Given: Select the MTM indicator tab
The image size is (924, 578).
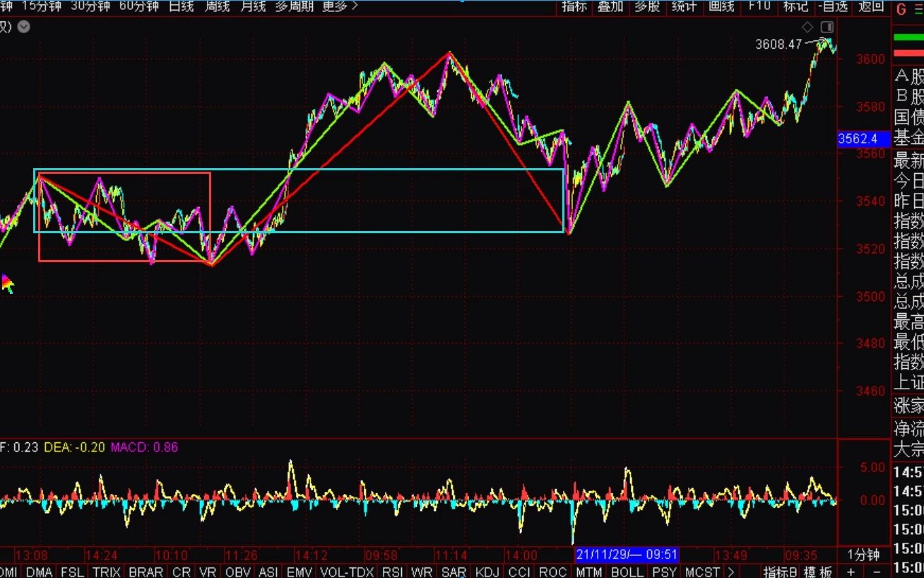Looking at the screenshot, I should click(589, 572).
